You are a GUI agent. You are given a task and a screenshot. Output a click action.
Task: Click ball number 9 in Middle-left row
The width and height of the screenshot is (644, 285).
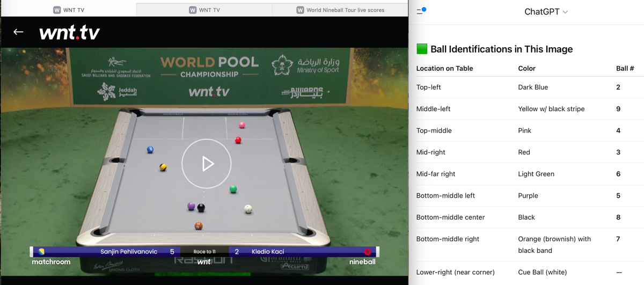(x=618, y=109)
